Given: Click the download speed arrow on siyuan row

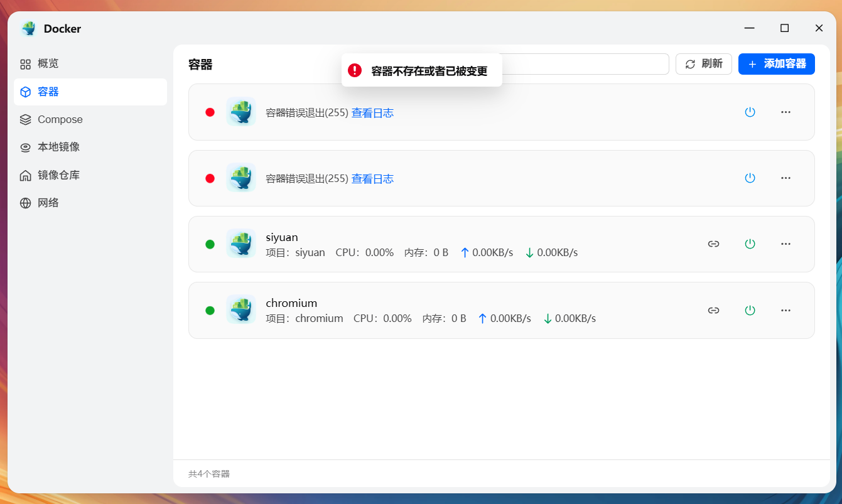Looking at the screenshot, I should [x=529, y=252].
